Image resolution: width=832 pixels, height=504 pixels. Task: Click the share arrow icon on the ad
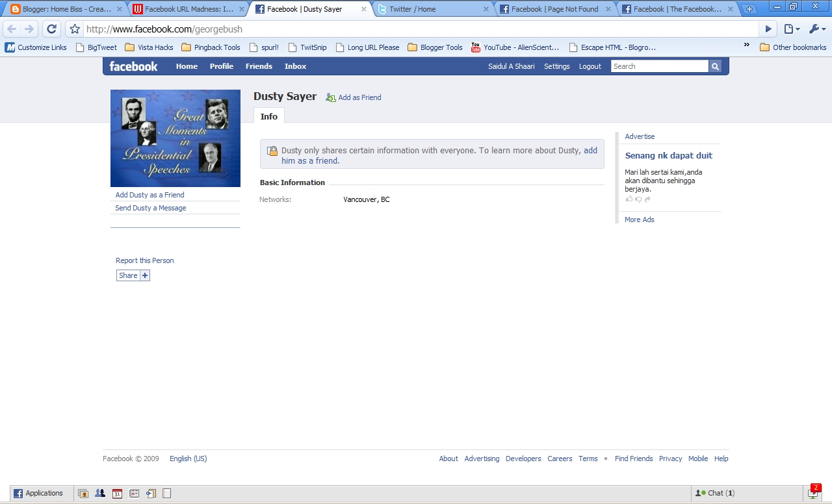tap(647, 199)
